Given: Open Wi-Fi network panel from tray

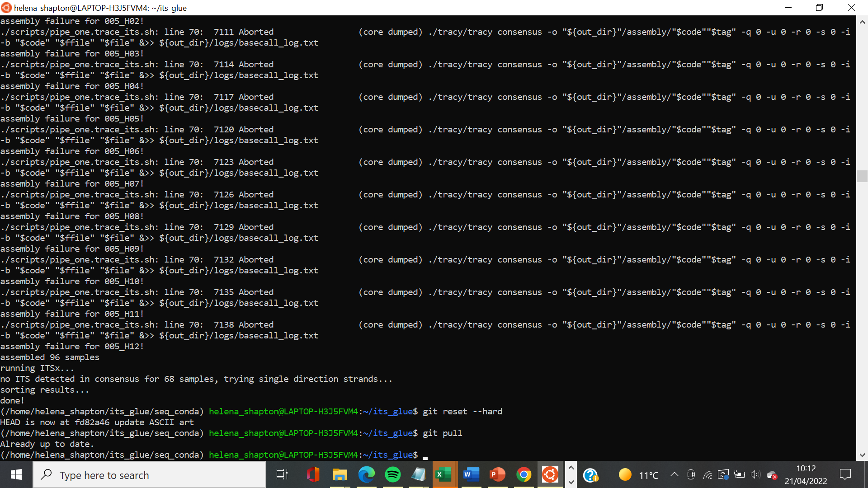Looking at the screenshot, I should point(708,474).
